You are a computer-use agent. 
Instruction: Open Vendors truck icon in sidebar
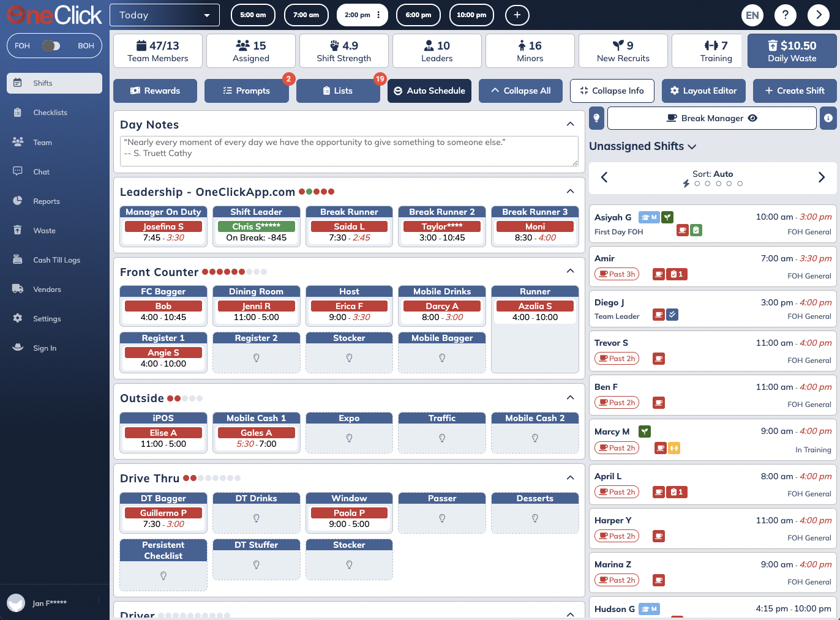click(18, 289)
